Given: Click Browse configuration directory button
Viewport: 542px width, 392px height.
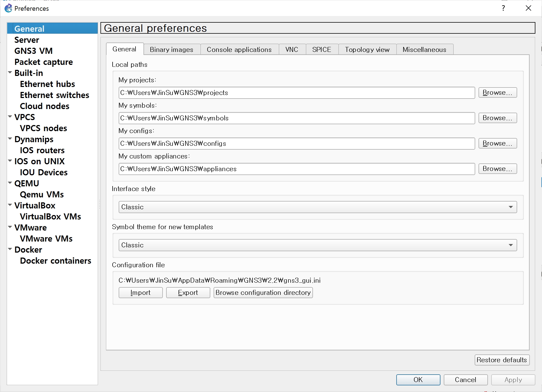Looking at the screenshot, I should point(263,293).
